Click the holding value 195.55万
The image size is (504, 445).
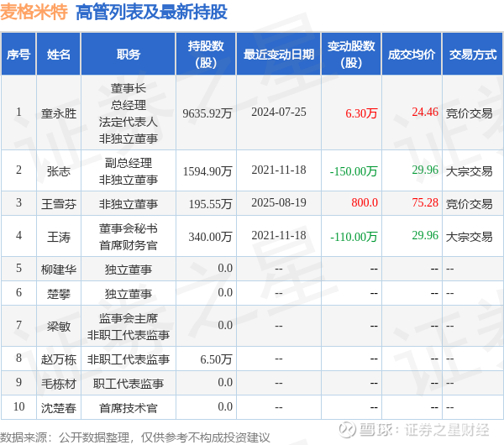pos(211,204)
